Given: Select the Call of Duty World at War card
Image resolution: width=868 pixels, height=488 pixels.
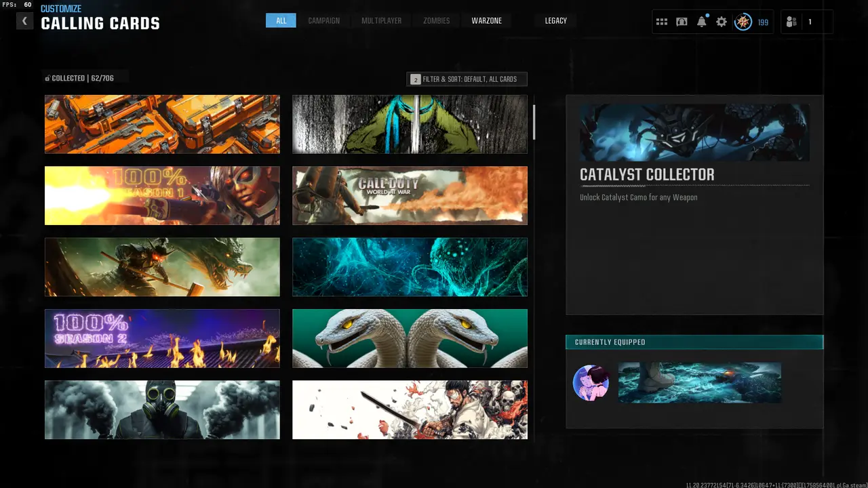Looking at the screenshot, I should click(410, 195).
